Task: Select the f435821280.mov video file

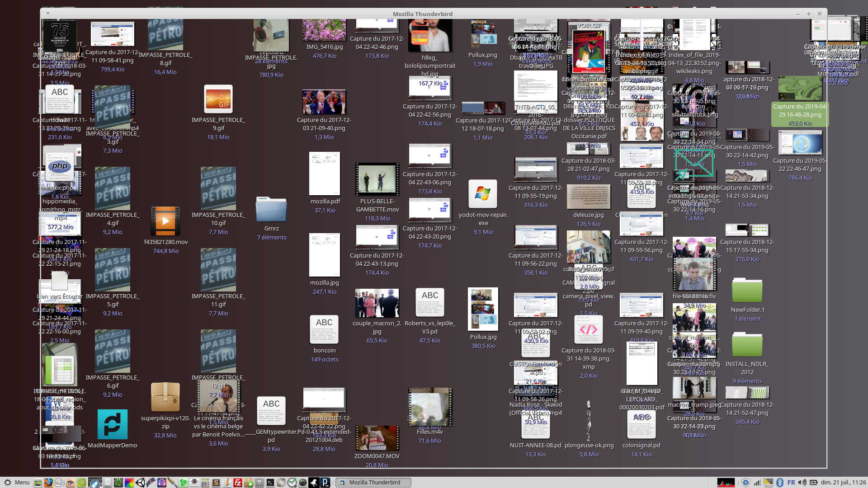Action: tap(165, 221)
